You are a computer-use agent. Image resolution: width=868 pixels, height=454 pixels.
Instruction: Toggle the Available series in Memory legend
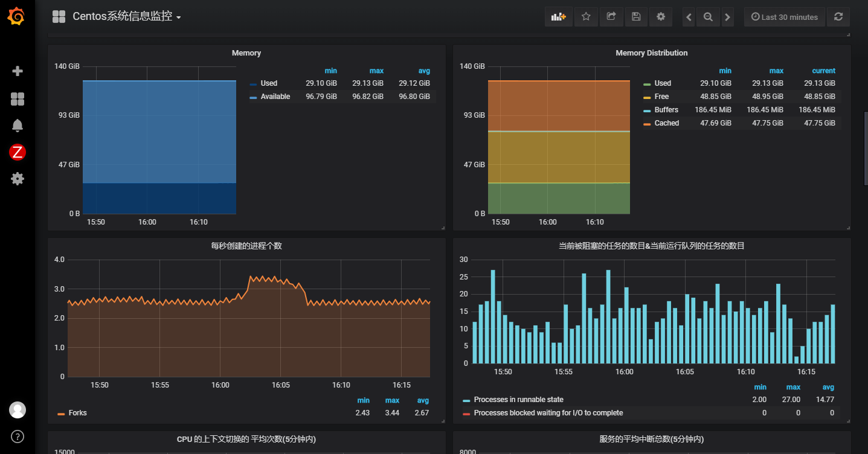[275, 97]
